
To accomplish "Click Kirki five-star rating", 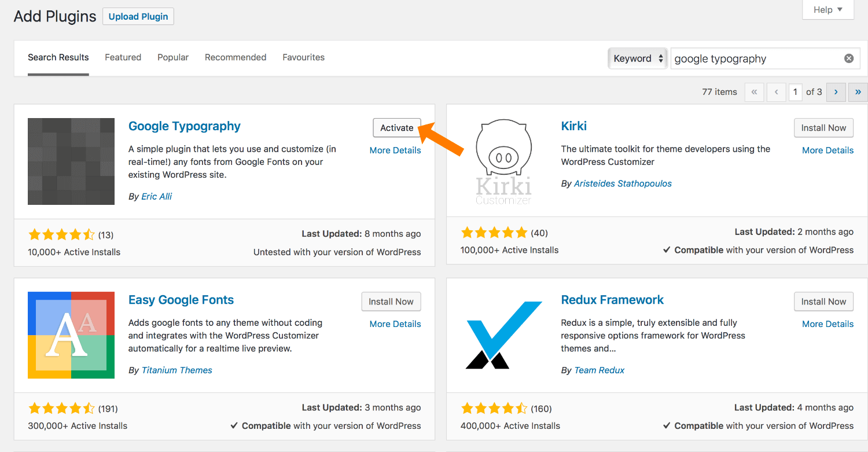I will point(494,233).
